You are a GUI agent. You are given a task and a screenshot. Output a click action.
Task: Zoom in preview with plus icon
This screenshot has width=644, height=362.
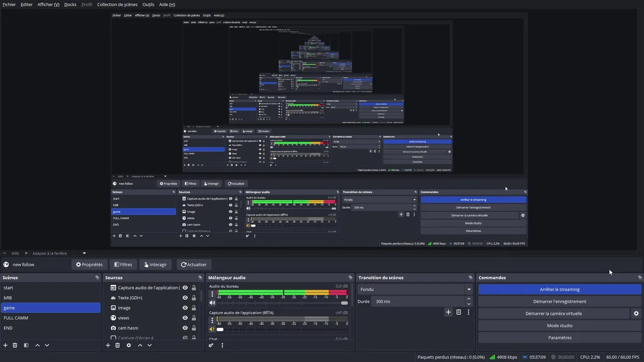(x=26, y=253)
